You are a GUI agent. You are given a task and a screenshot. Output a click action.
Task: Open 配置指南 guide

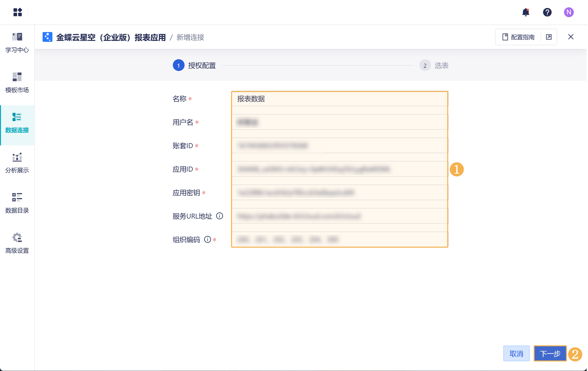pyautogui.click(x=518, y=37)
